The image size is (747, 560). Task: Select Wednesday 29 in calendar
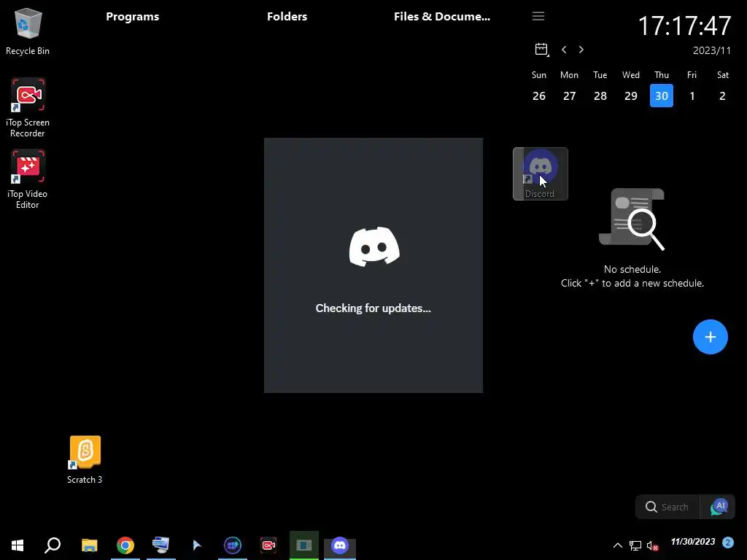click(631, 96)
